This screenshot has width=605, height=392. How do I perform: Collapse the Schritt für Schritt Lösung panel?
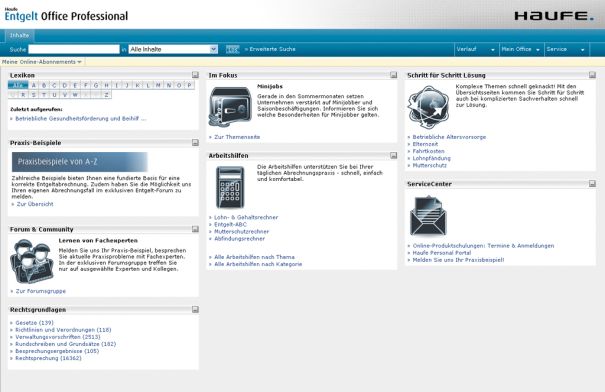(592, 75)
